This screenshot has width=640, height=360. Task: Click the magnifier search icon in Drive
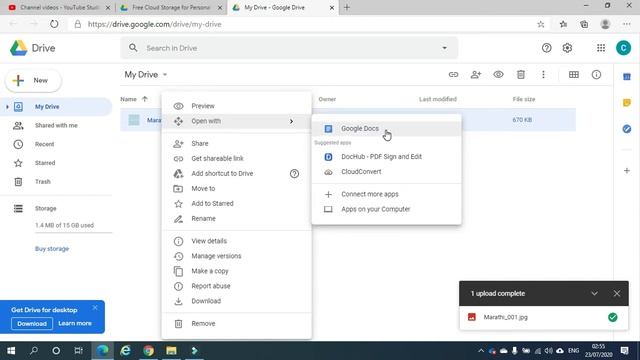[x=133, y=48]
